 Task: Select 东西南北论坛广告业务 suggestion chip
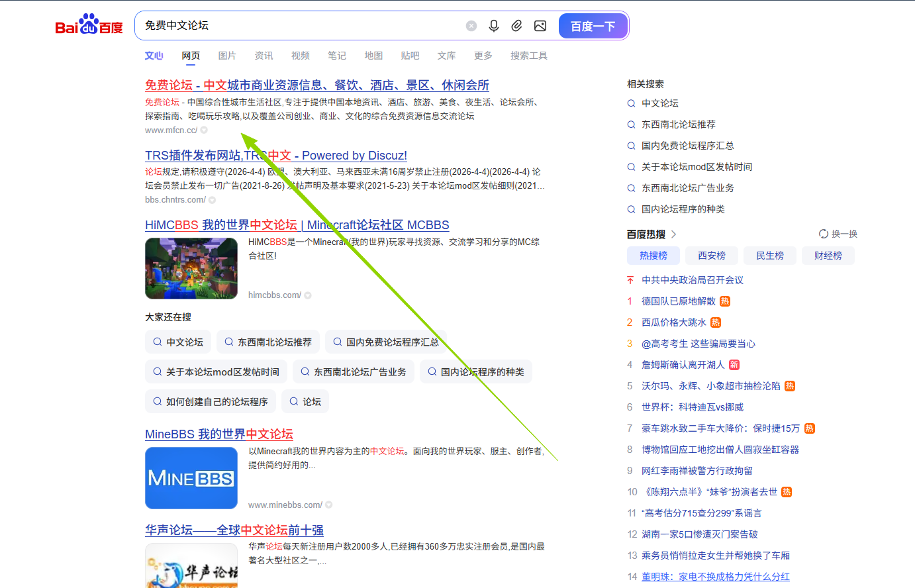click(354, 371)
